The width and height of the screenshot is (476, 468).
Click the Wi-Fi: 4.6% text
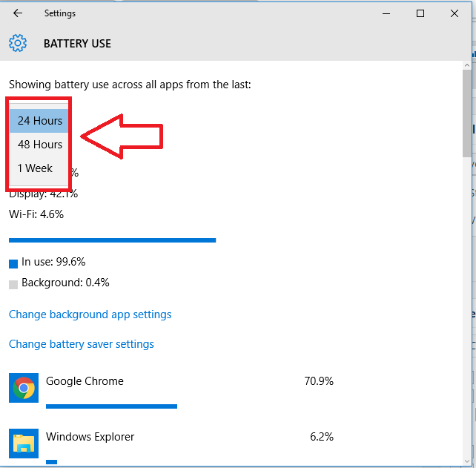click(36, 214)
